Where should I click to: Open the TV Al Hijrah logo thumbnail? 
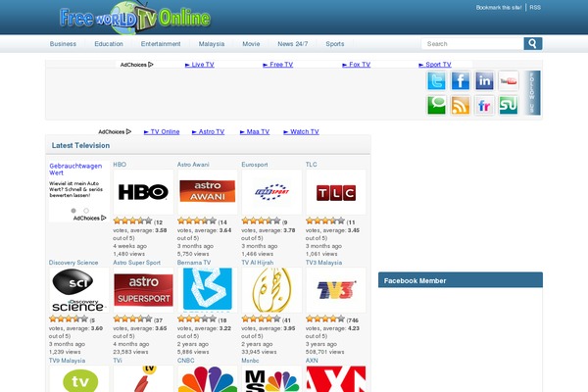(271, 290)
